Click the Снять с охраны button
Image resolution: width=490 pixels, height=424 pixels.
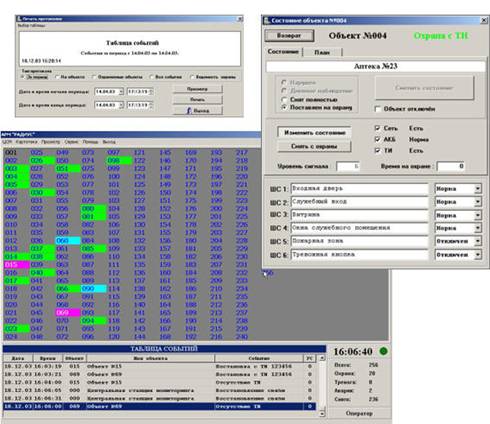click(x=314, y=146)
